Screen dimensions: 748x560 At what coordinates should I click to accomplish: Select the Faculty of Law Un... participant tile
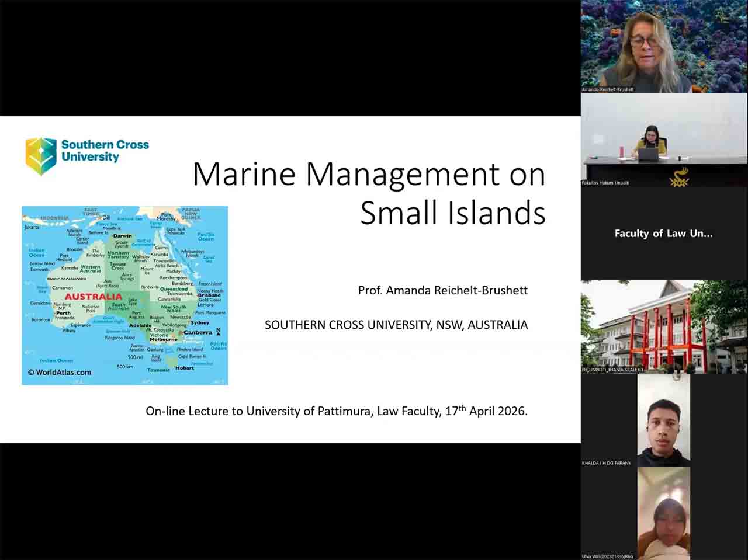tap(664, 234)
